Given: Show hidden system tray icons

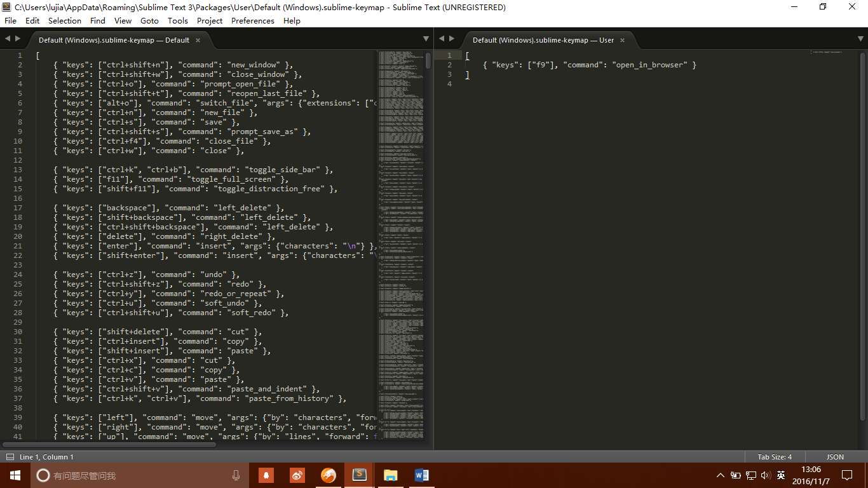Looking at the screenshot, I should click(x=720, y=475).
